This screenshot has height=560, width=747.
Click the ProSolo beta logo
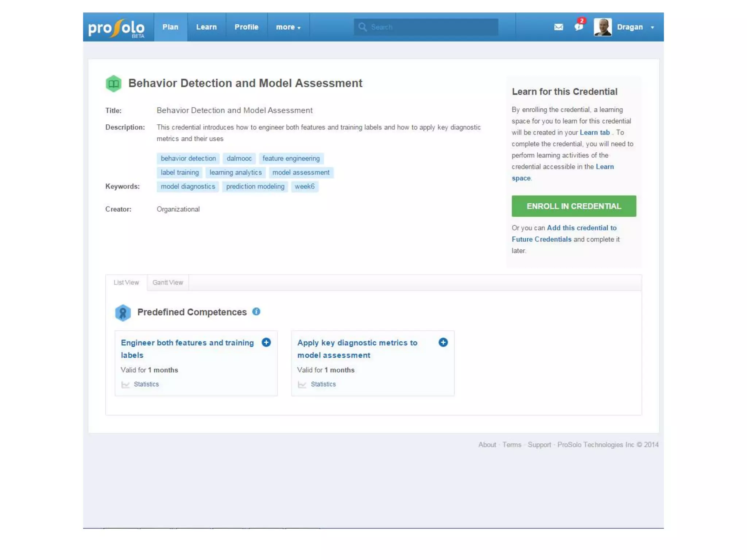[116, 28]
